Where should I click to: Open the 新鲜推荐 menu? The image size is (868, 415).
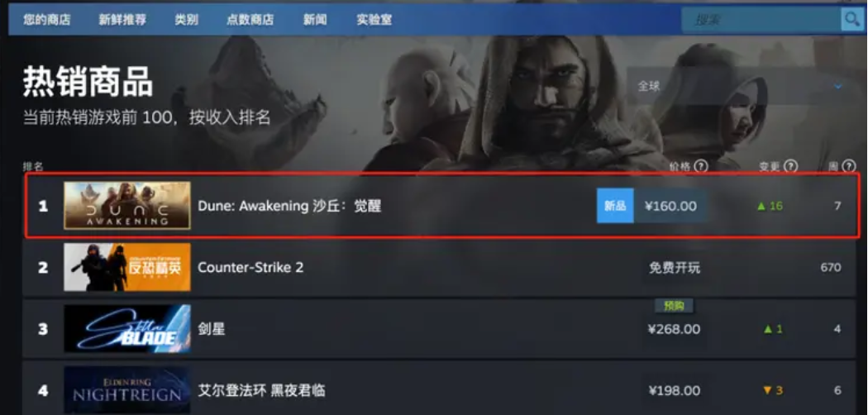tap(122, 21)
